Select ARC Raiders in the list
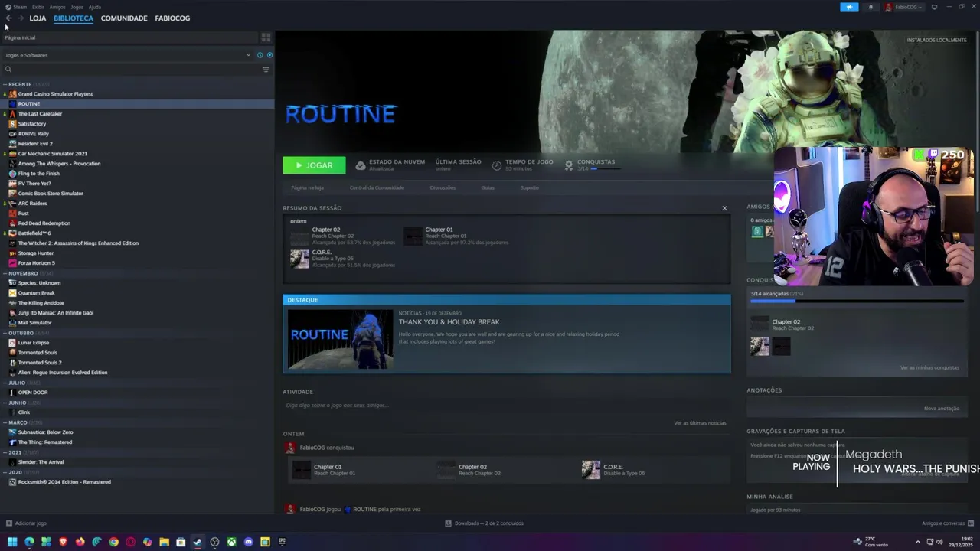The width and height of the screenshot is (980, 551). point(32,204)
